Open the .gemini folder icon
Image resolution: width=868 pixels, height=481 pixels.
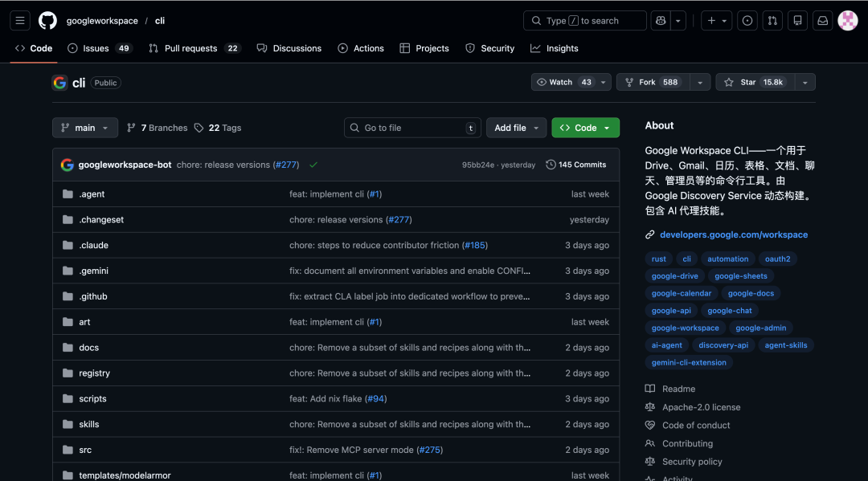pyautogui.click(x=68, y=271)
